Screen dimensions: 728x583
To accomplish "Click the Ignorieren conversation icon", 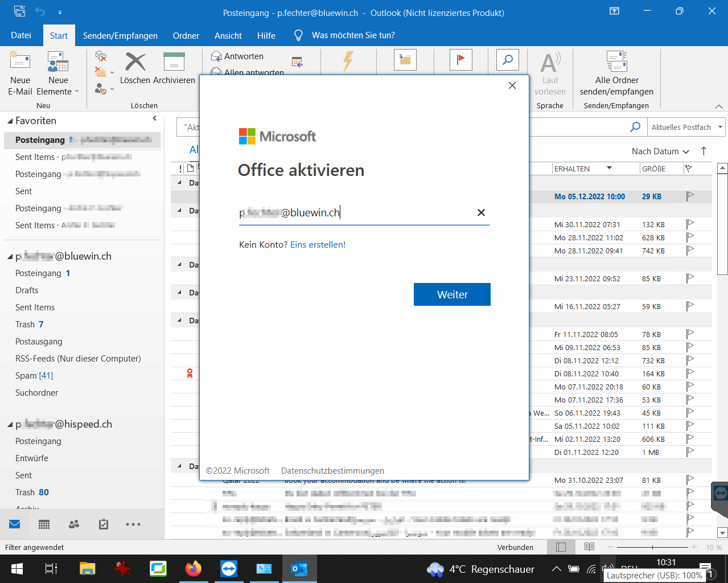I will [x=101, y=56].
